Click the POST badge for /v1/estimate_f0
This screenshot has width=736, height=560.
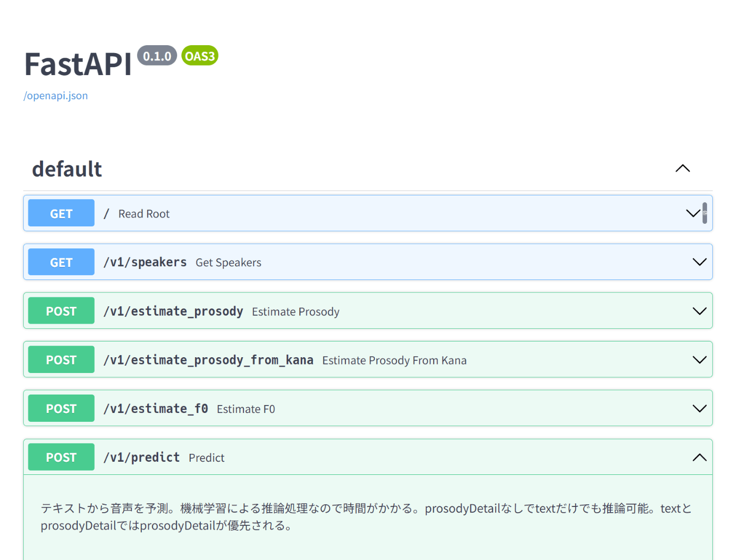61,409
